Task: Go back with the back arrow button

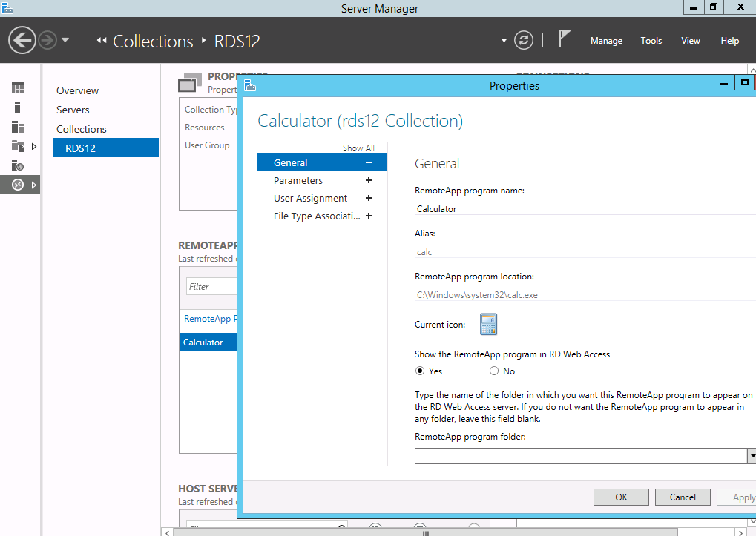Action: 22,40
